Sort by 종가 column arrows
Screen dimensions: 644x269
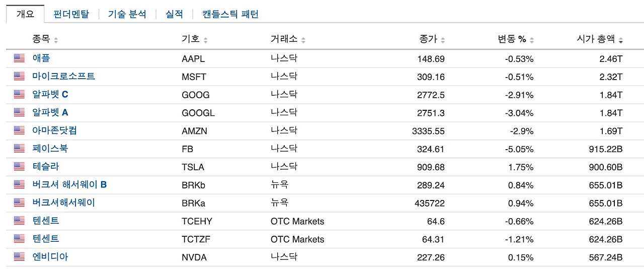(x=443, y=40)
